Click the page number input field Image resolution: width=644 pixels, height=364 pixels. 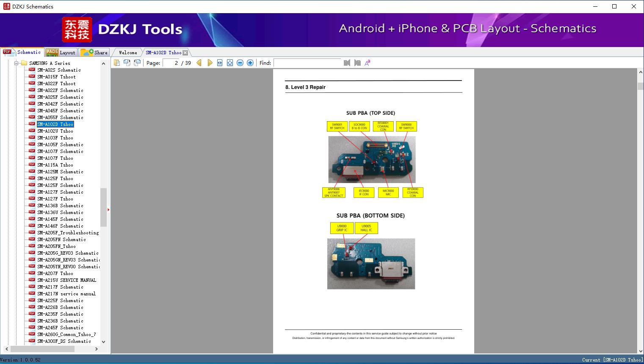click(x=171, y=63)
